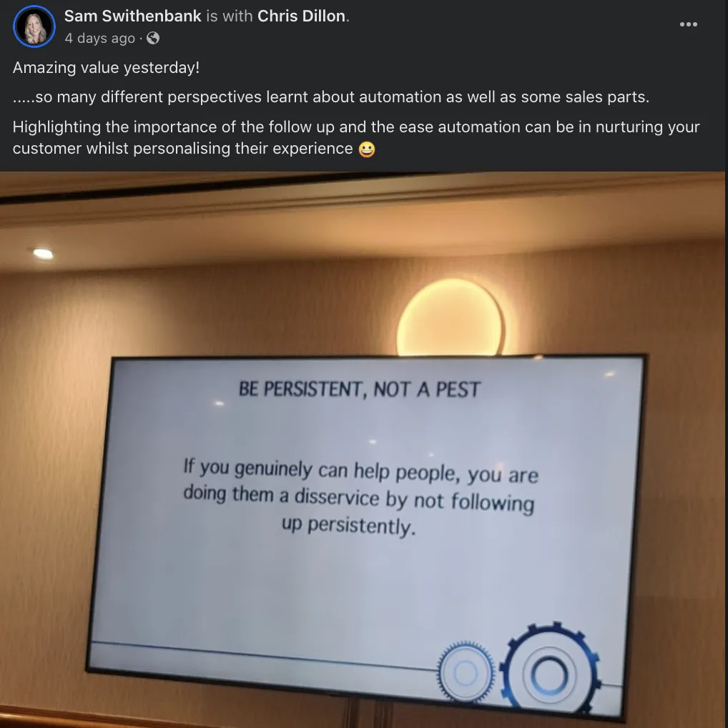Open Chris Dillon's tagged profile link
728x728 pixels.
point(301,16)
